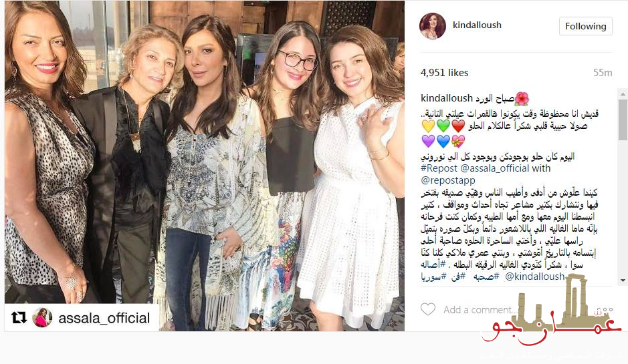Click the 55m timestamp
This screenshot has width=628, height=364.
tap(603, 73)
